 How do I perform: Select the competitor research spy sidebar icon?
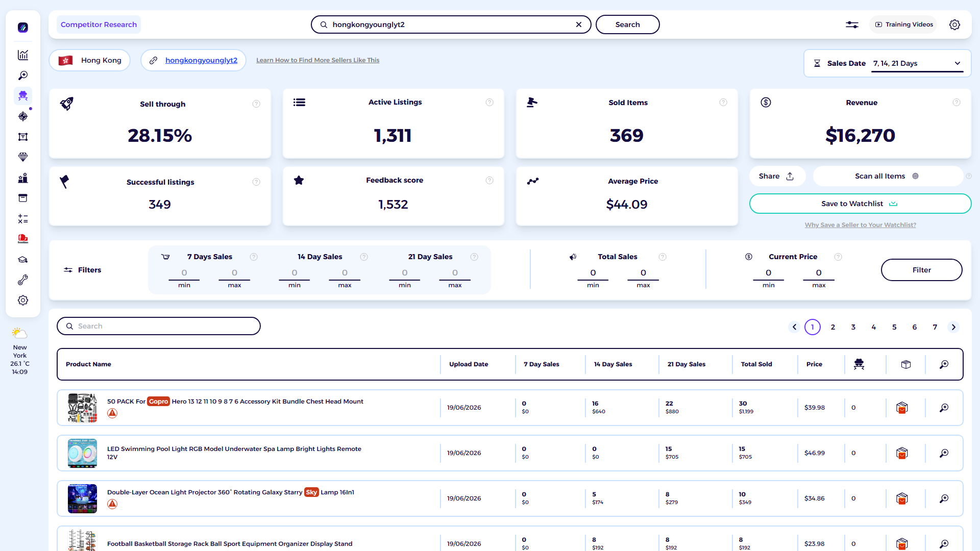pos(23,96)
